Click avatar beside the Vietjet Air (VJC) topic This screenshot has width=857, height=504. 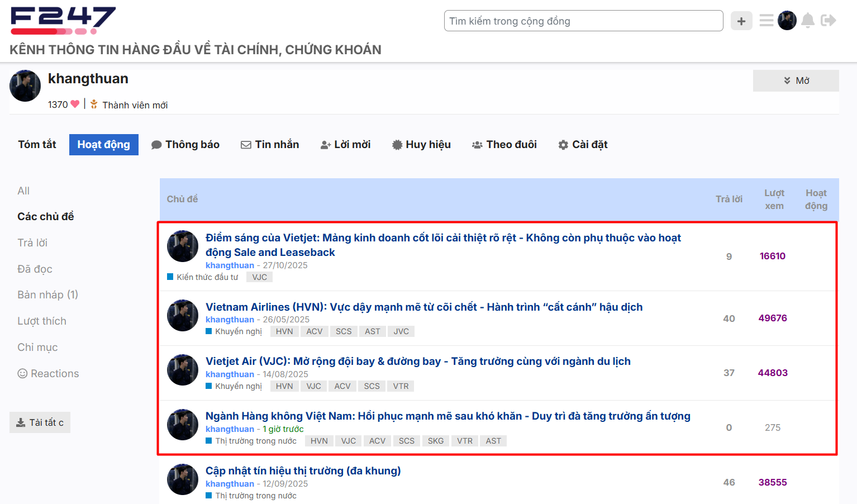183,370
